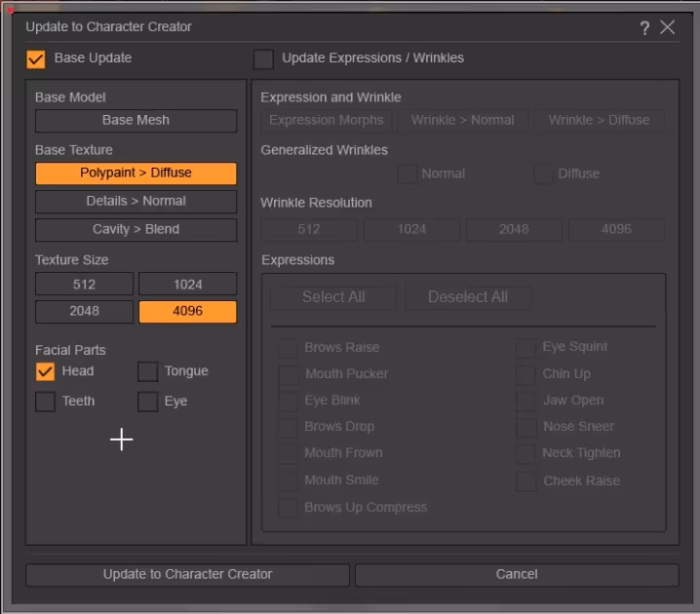Click the Texture Size label
This screenshot has height=614, width=700.
(72, 260)
